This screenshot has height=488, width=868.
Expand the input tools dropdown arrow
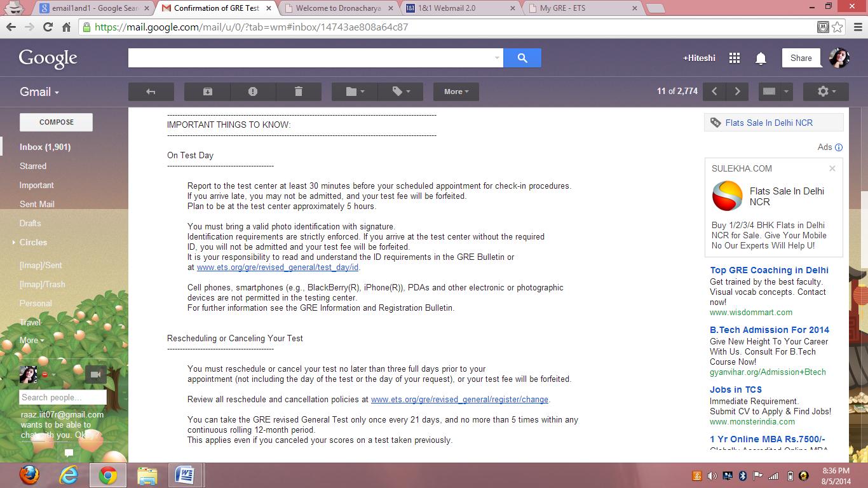coord(786,91)
